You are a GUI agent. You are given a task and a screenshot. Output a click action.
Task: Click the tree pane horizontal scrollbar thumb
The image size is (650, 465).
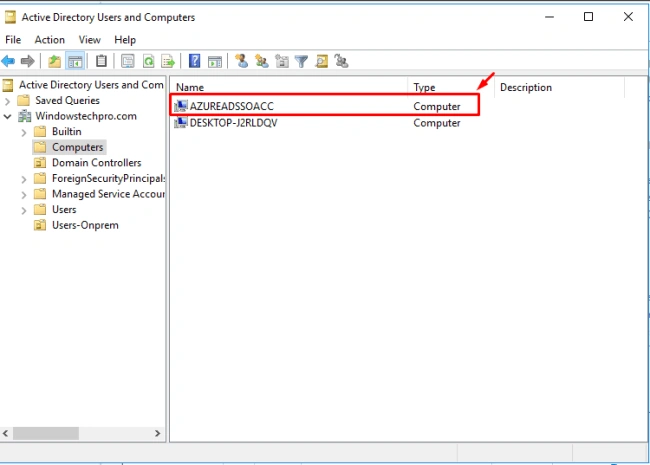click(46, 434)
